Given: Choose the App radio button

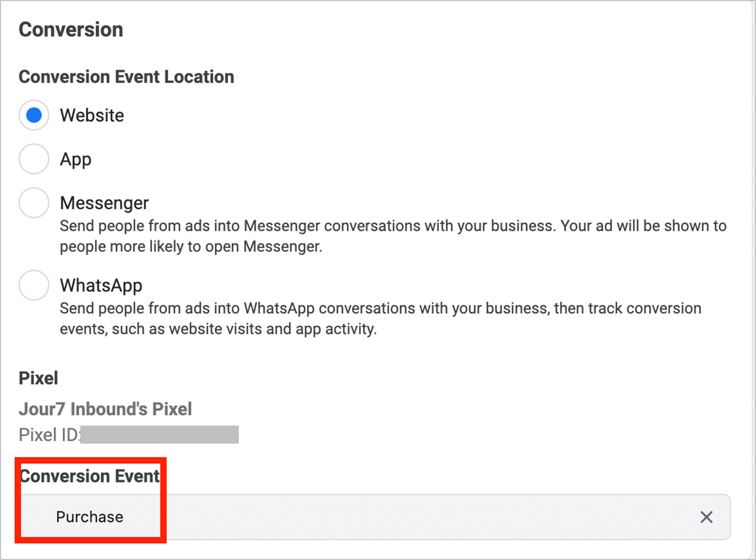Looking at the screenshot, I should pyautogui.click(x=34, y=159).
